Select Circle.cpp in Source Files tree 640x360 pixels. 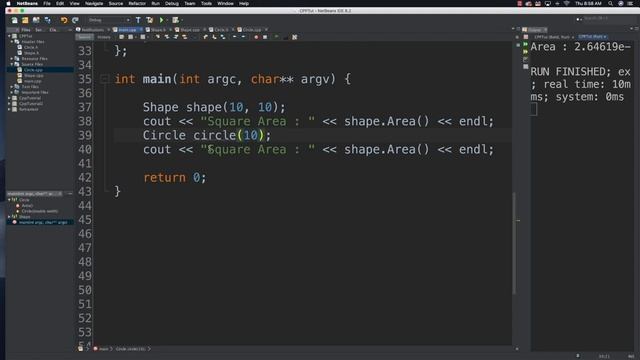point(33,70)
